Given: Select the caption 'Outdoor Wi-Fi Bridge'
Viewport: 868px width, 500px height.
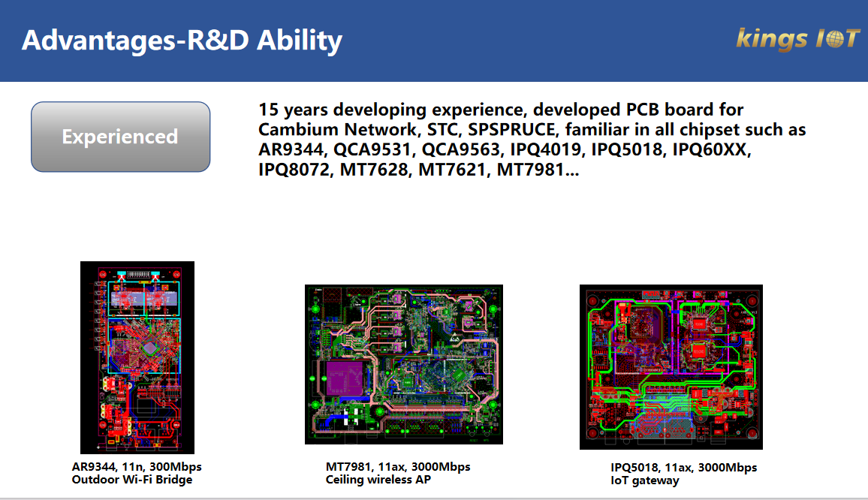Looking at the screenshot, I should tap(132, 480).
